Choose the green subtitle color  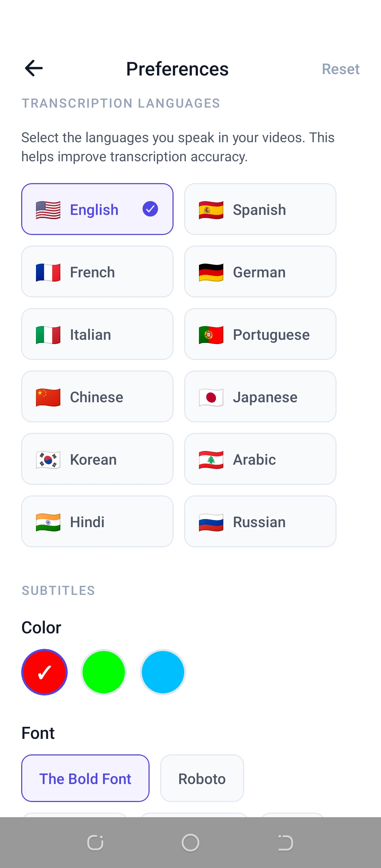103,672
